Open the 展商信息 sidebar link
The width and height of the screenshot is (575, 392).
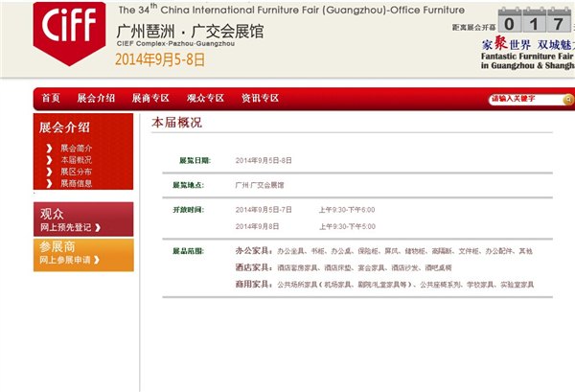point(77,183)
